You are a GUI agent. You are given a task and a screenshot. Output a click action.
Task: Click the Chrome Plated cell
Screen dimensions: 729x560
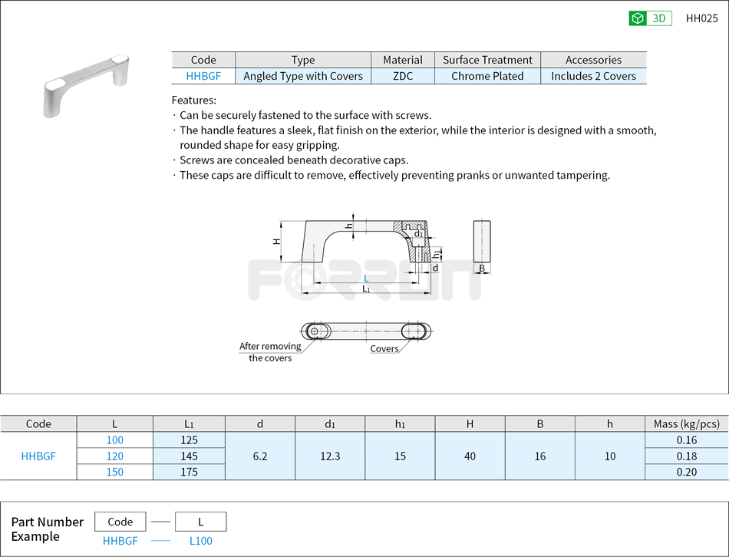pos(487,76)
